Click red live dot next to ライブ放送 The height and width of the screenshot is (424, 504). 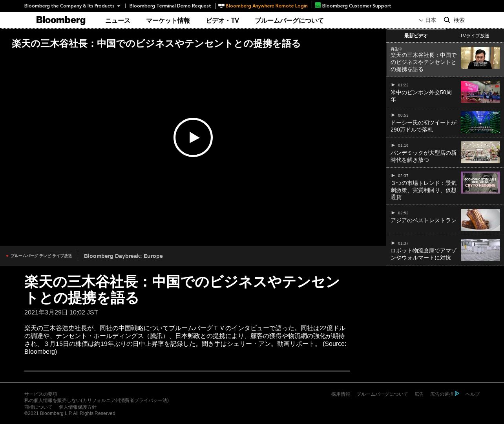(7, 256)
